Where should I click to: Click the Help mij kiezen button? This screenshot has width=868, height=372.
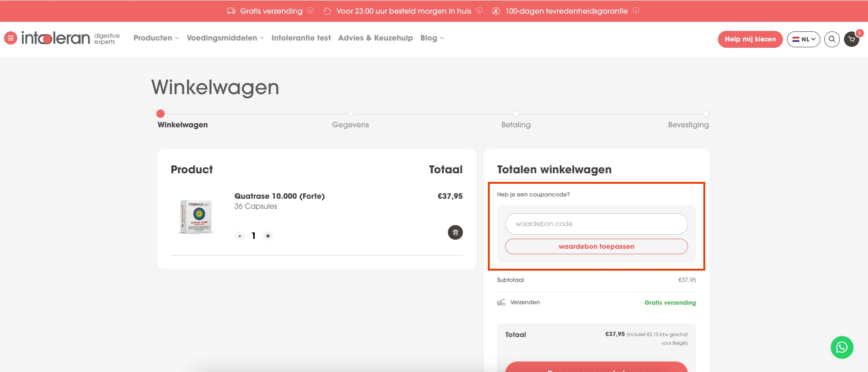(x=750, y=39)
